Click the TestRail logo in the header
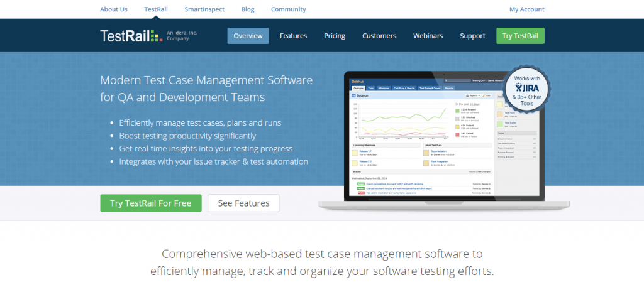Screen dimensions: 644x287 [131, 36]
